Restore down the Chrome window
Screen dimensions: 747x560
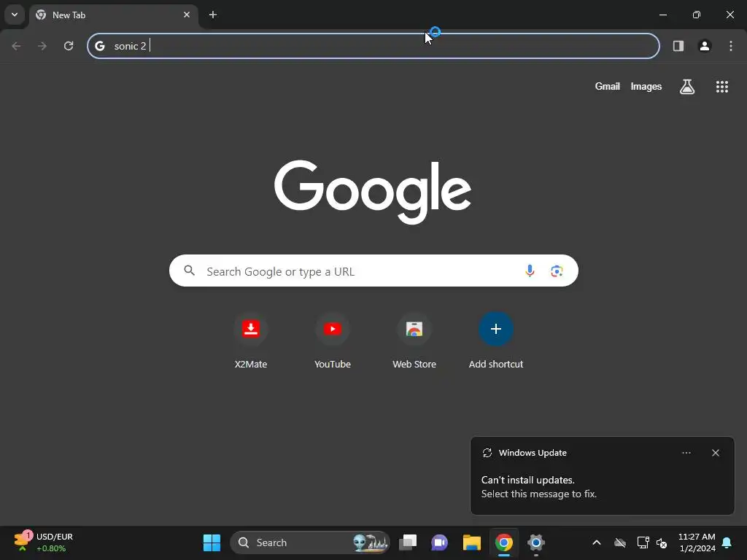coord(697,15)
